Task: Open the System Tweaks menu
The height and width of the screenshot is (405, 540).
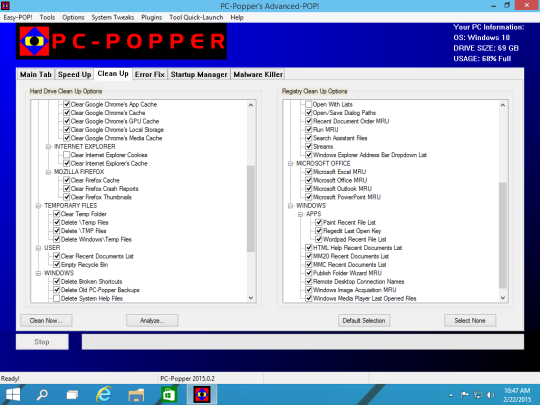Action: pos(113,17)
